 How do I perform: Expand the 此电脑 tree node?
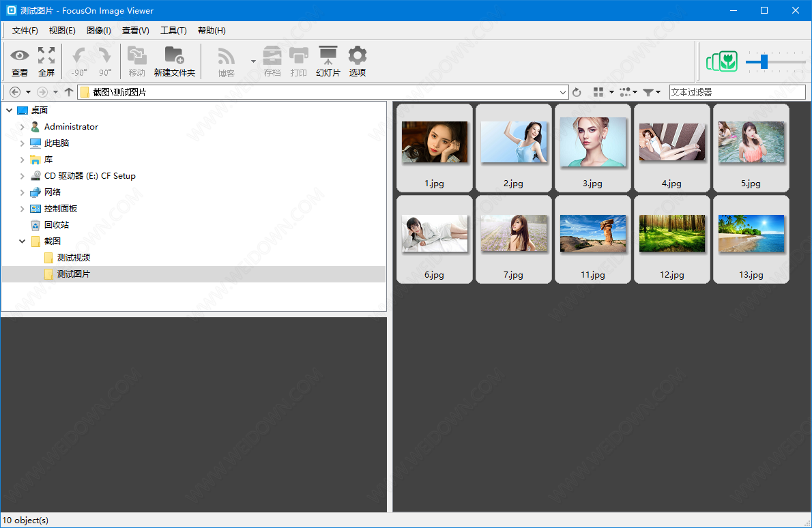click(x=23, y=143)
